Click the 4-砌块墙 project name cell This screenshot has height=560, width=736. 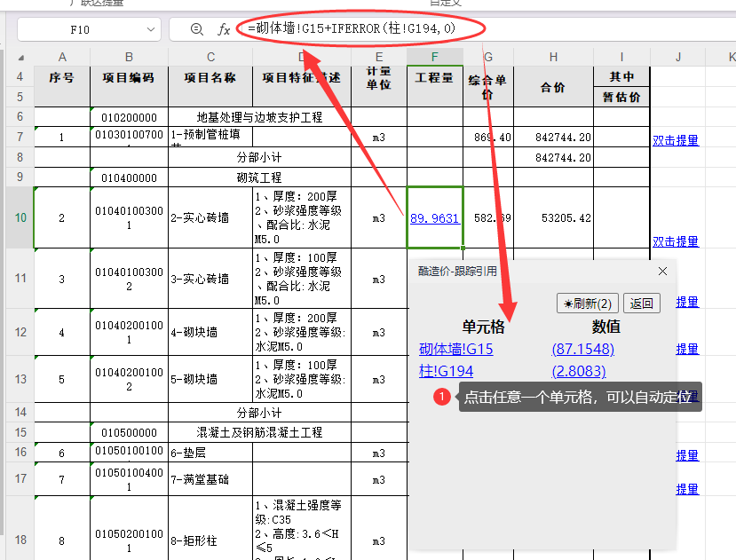tap(210, 333)
